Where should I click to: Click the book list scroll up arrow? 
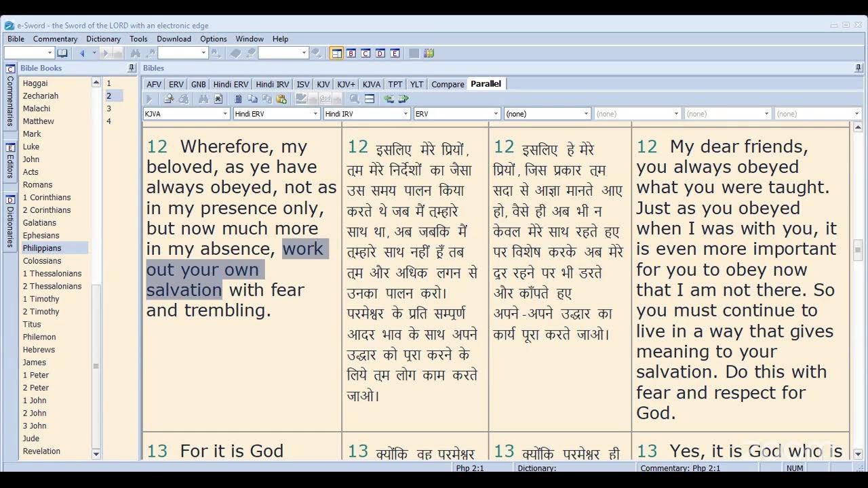pyautogui.click(x=96, y=83)
